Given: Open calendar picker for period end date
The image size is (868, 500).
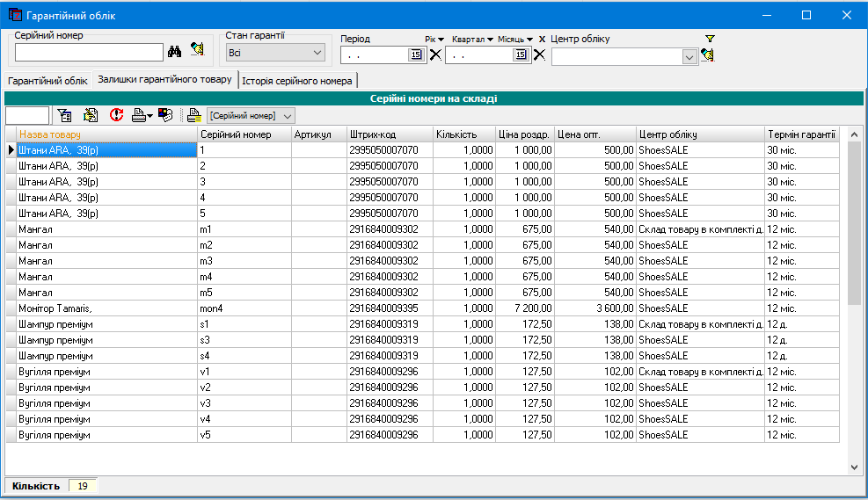Looking at the screenshot, I should pos(520,55).
